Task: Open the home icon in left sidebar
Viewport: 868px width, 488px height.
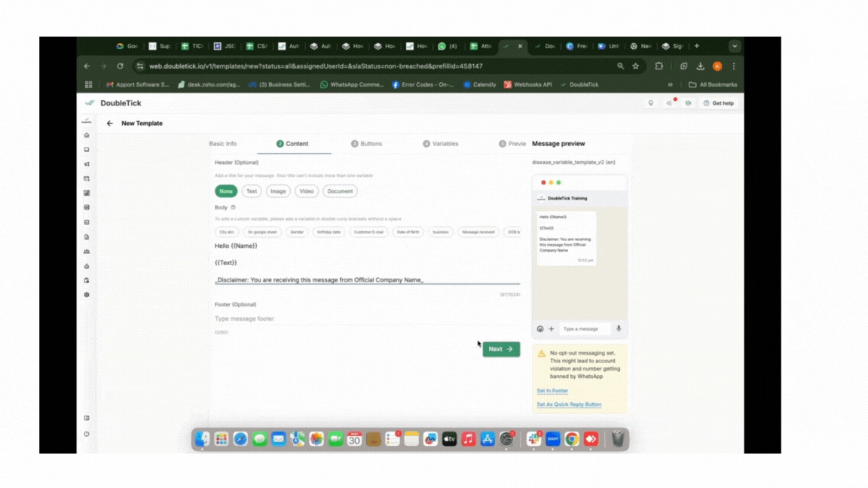Action: [87, 136]
